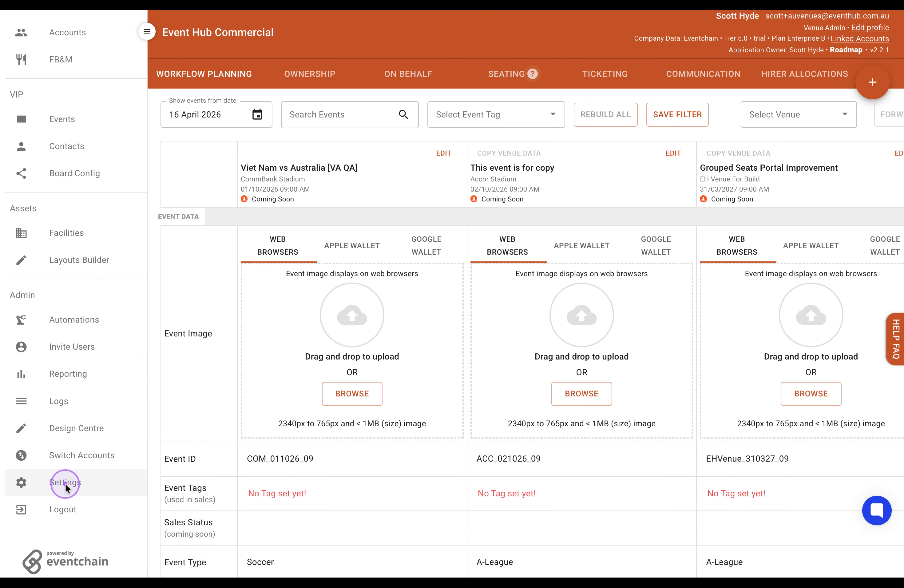
Task: Click the Logout exit icon
Action: [x=21, y=510]
